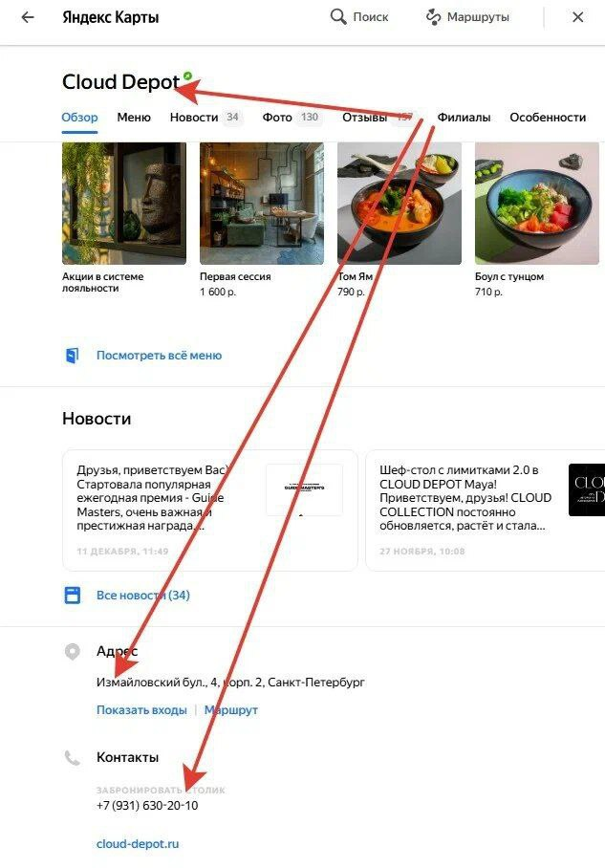This screenshot has width=605, height=868.
Task: Click the Маршрут link under the address
Action: pyautogui.click(x=231, y=709)
